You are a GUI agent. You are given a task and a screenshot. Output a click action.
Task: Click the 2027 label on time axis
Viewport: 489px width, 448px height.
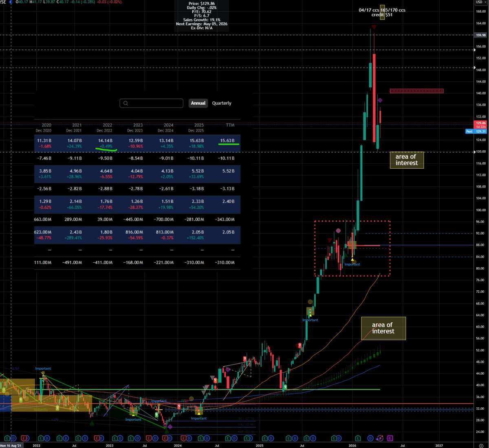pyautogui.click(x=439, y=446)
